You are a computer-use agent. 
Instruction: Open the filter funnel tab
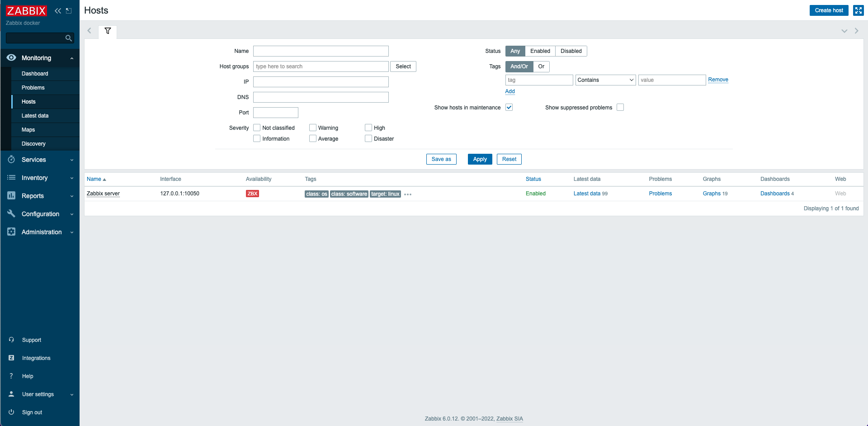click(108, 31)
